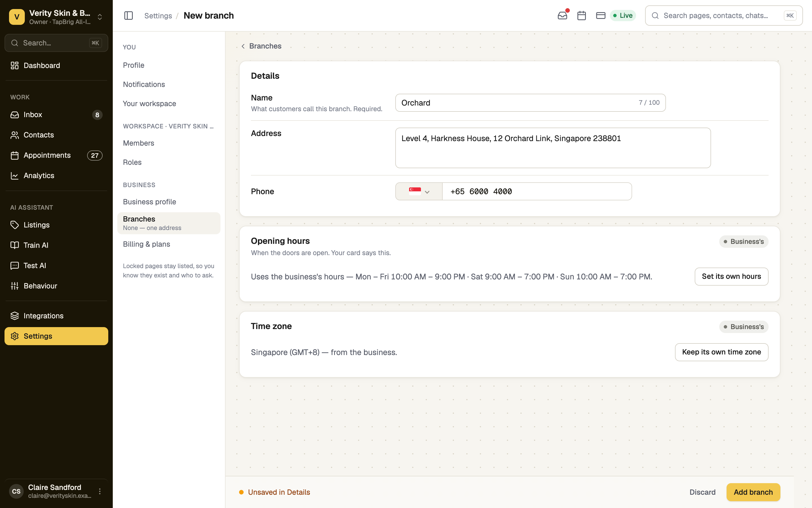Open Roles settings page
The image size is (812, 508).
pyautogui.click(x=168, y=162)
